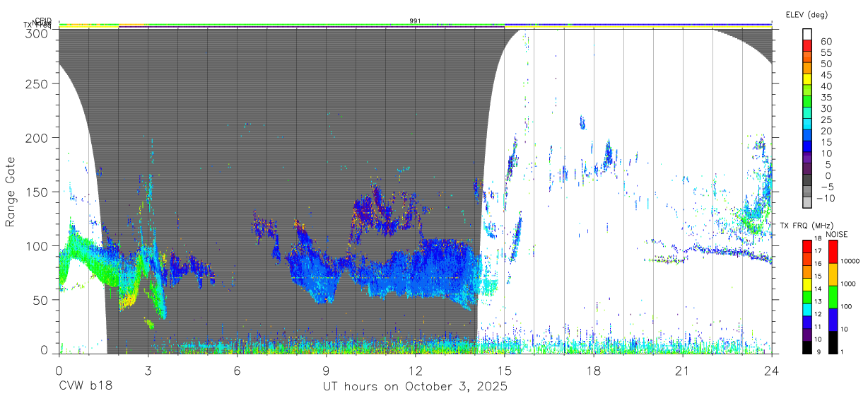
Task: Click the "−10" label in ELEV legend
Action: pyautogui.click(x=827, y=198)
